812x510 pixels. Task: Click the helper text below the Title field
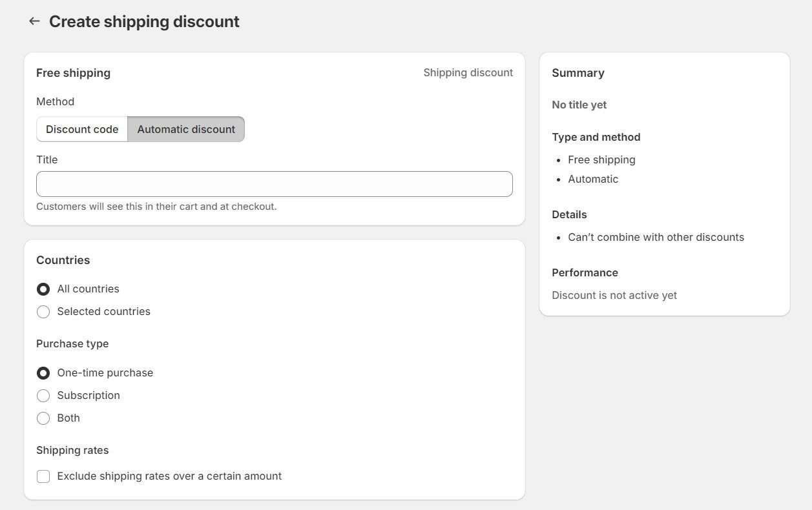click(156, 207)
